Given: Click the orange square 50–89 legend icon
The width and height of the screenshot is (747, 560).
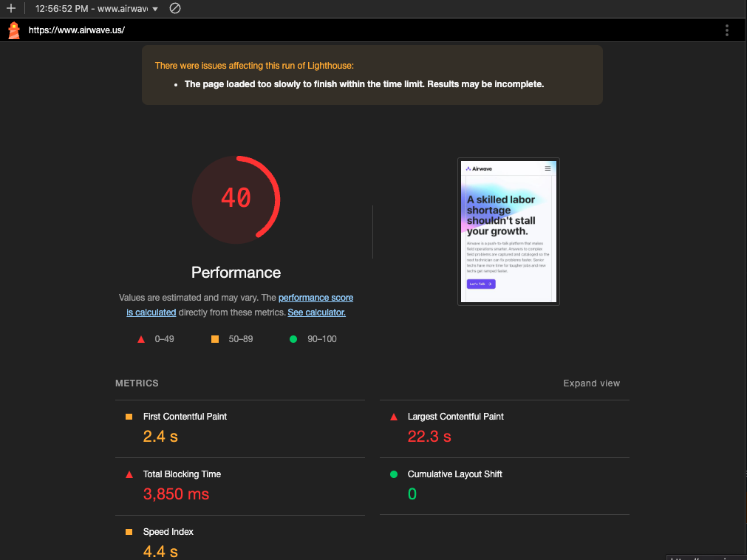Looking at the screenshot, I should 215,339.
